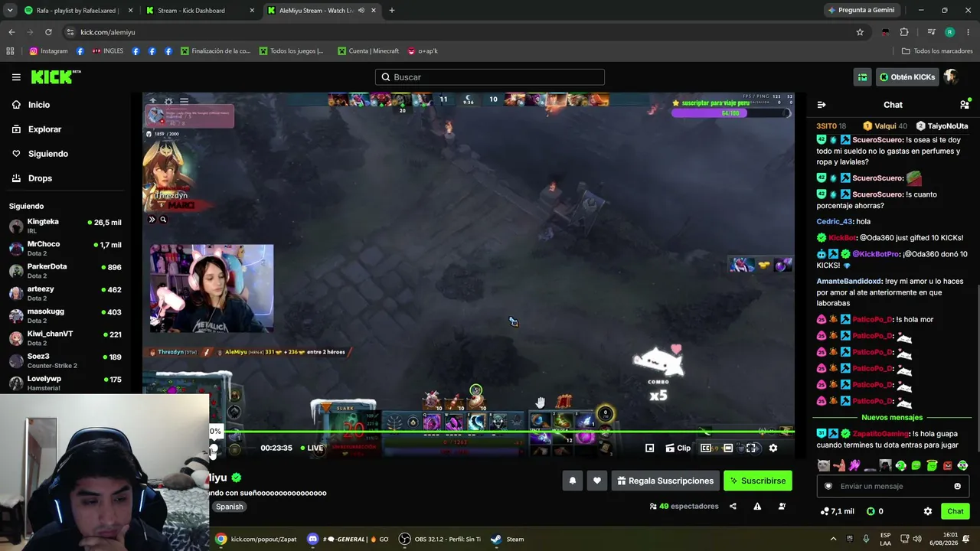
Task: Open the emote picker in chat input
Action: [957, 486]
